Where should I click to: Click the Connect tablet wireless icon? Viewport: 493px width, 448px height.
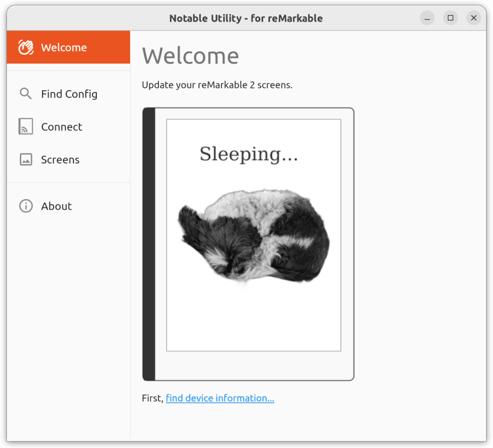click(x=26, y=126)
